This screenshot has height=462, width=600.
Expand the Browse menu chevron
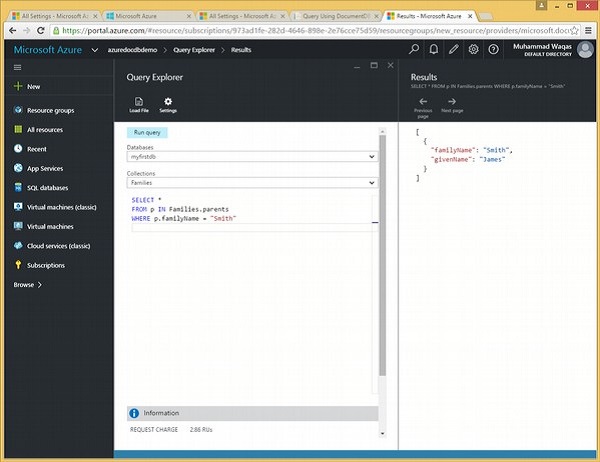[39, 285]
